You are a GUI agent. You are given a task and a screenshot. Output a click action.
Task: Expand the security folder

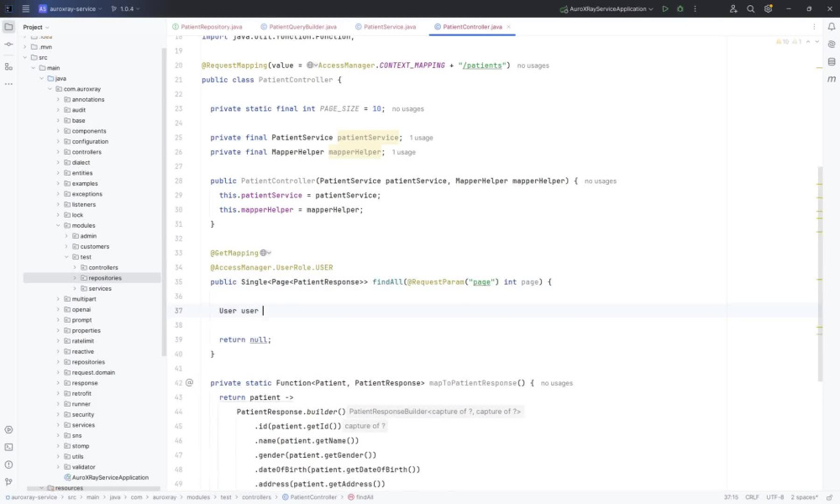(x=59, y=415)
